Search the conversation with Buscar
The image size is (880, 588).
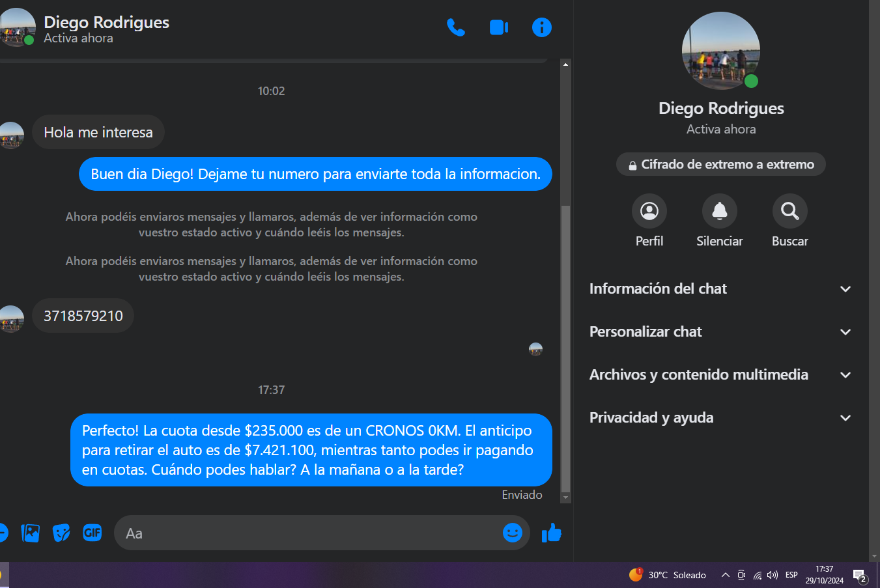[789, 212]
